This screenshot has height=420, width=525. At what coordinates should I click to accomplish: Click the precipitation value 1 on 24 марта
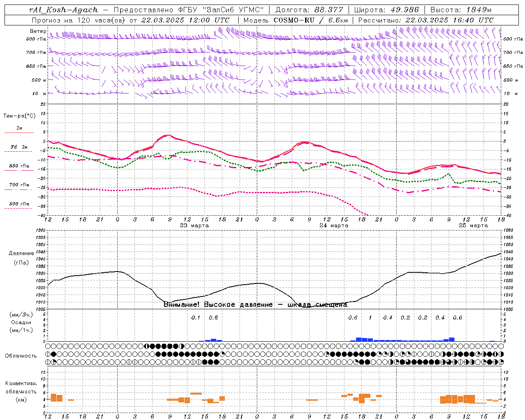point(370,317)
